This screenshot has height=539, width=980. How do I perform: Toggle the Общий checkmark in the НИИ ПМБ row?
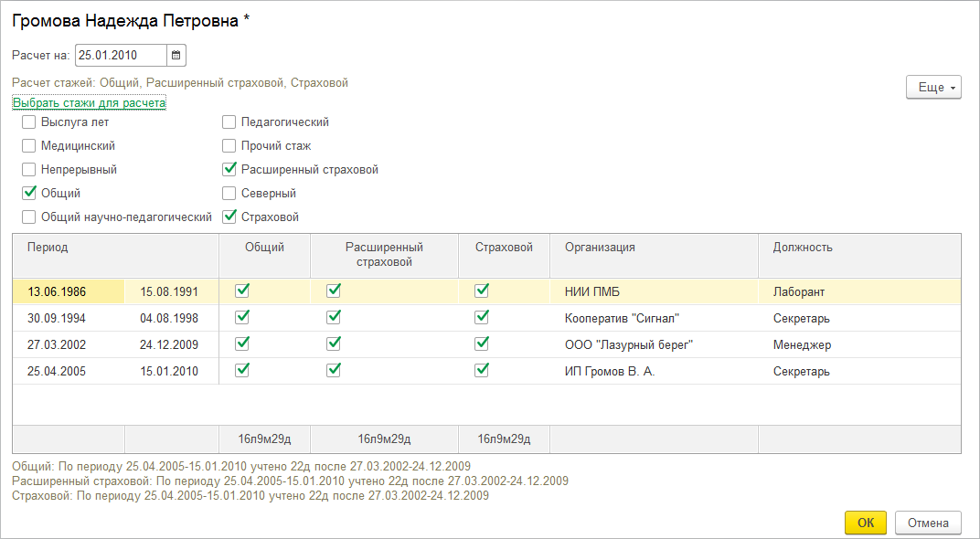click(x=242, y=291)
